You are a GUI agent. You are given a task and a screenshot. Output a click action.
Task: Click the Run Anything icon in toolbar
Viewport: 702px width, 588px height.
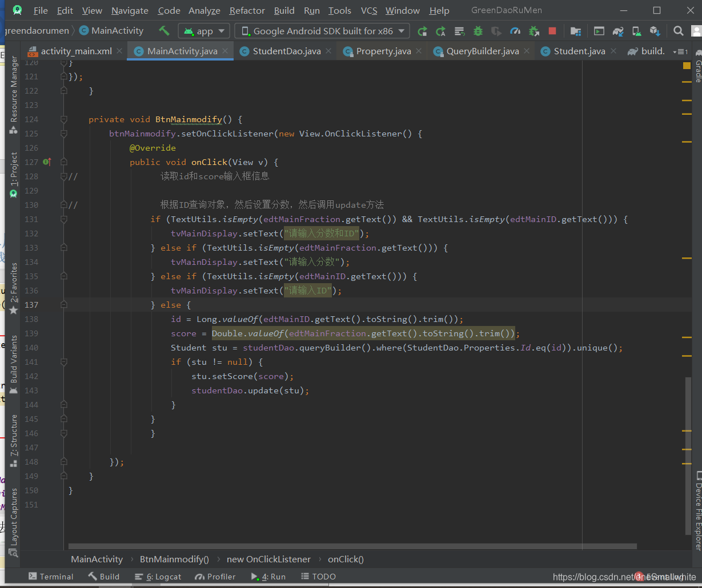(x=599, y=31)
